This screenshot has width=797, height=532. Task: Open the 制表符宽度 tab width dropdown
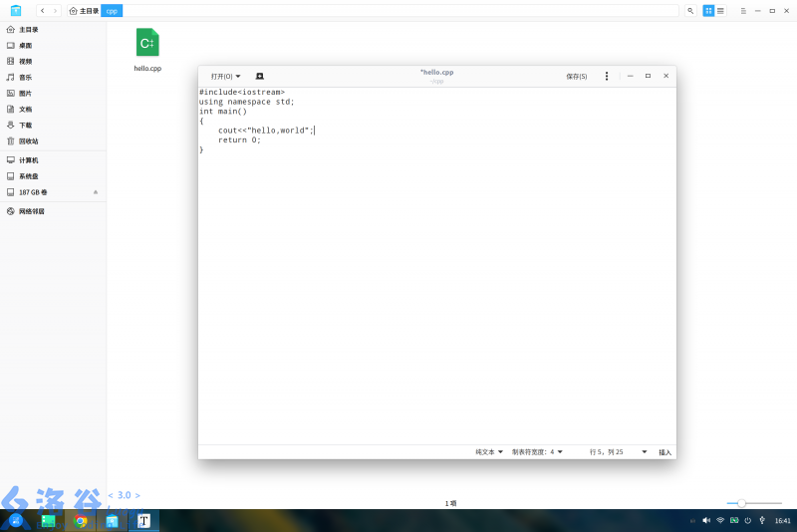point(537,452)
